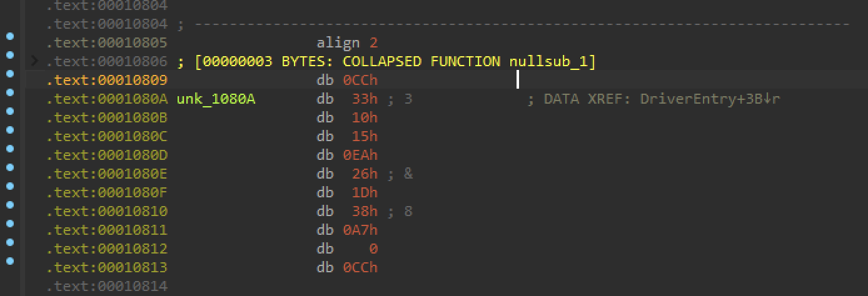Select address .text:0001080E

pyautogui.click(x=107, y=174)
